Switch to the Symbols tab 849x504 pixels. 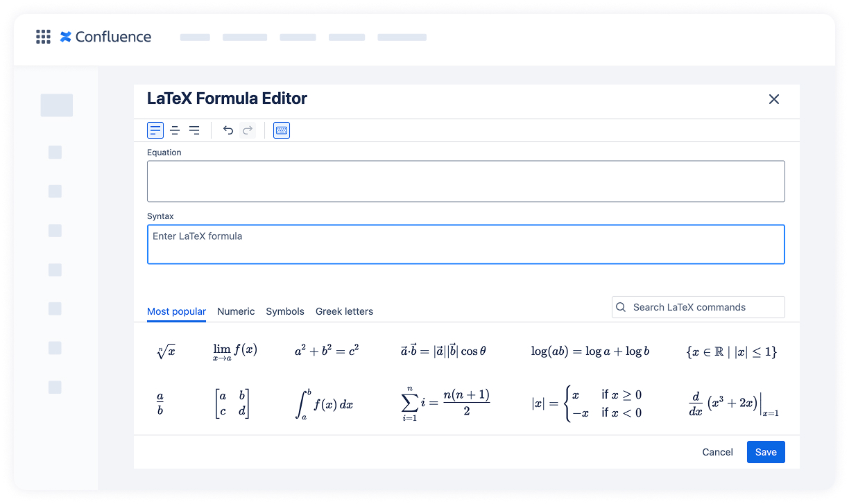click(285, 311)
